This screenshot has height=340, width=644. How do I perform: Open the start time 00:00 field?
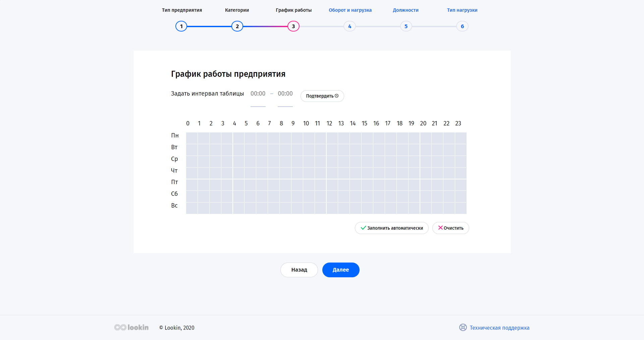(258, 94)
